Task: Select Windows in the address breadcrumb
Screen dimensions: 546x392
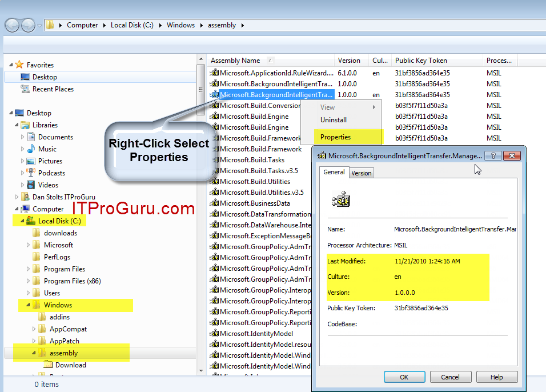Action: point(180,25)
